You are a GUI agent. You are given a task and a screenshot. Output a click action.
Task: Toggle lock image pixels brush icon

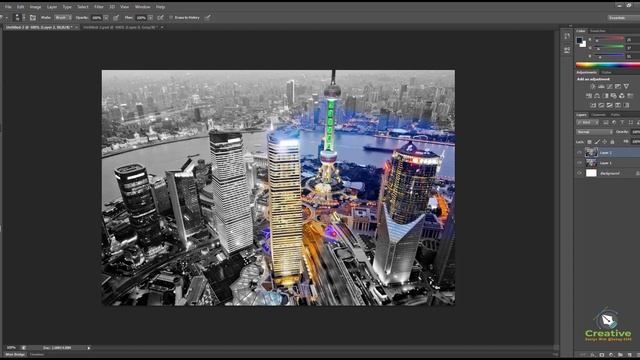click(597, 142)
